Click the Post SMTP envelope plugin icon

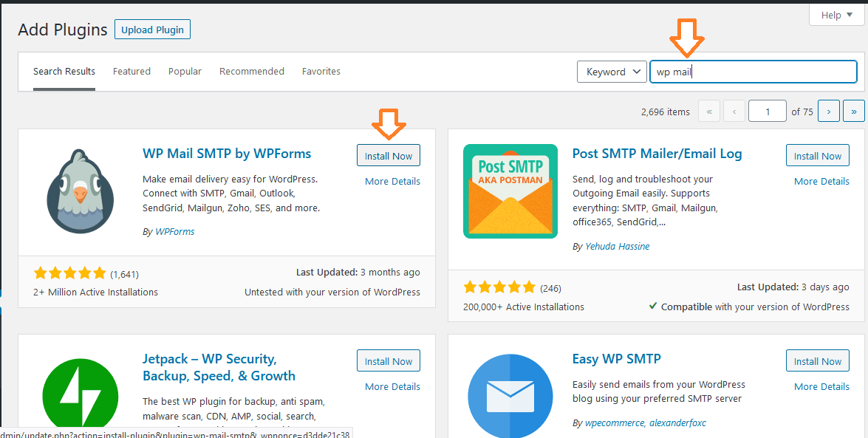[510, 191]
